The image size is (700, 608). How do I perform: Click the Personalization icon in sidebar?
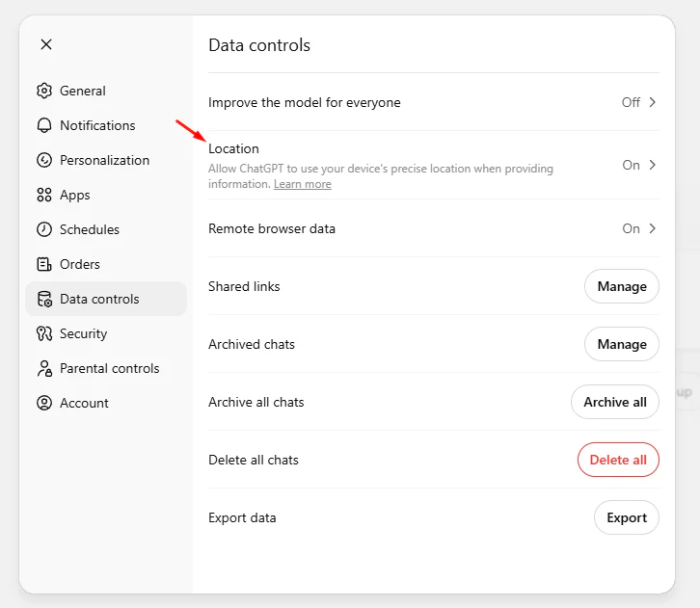pos(43,160)
